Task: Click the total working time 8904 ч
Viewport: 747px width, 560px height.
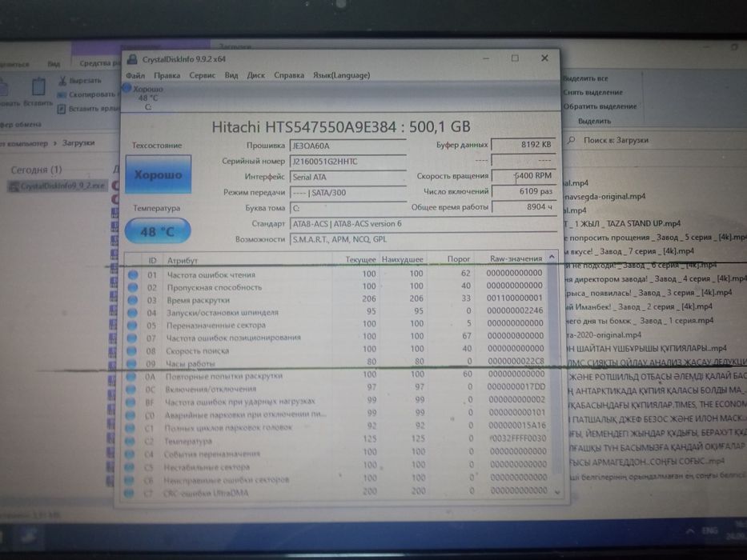Action: (x=524, y=207)
